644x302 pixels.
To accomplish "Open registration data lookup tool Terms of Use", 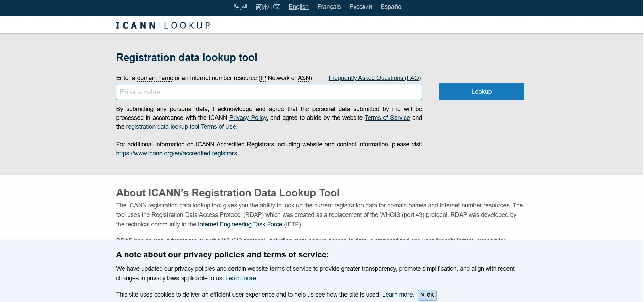I will coord(181,127).
